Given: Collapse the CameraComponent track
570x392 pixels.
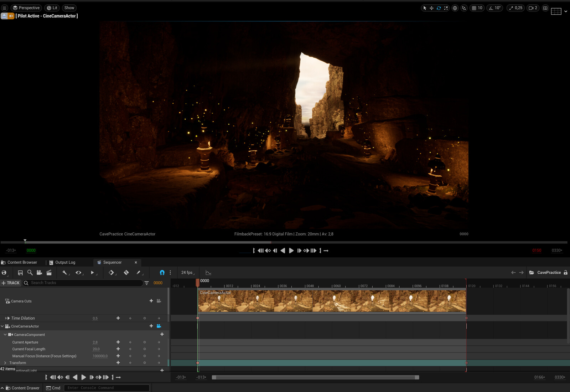Looking at the screenshot, I should coord(5,335).
